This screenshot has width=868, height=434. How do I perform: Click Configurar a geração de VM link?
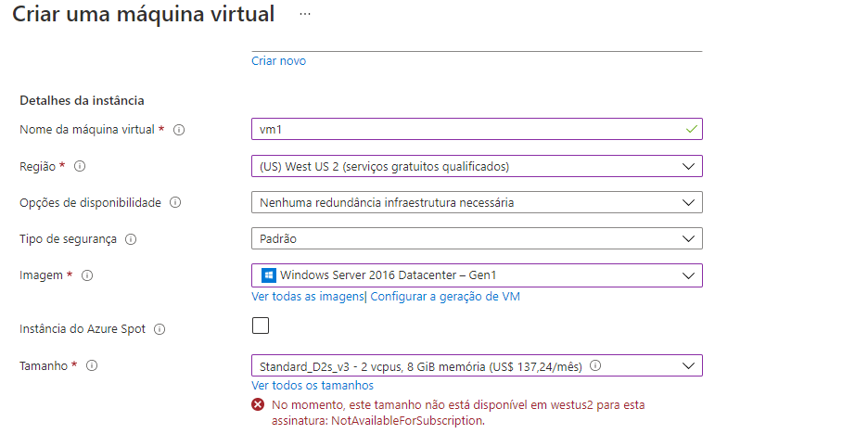pos(445,297)
